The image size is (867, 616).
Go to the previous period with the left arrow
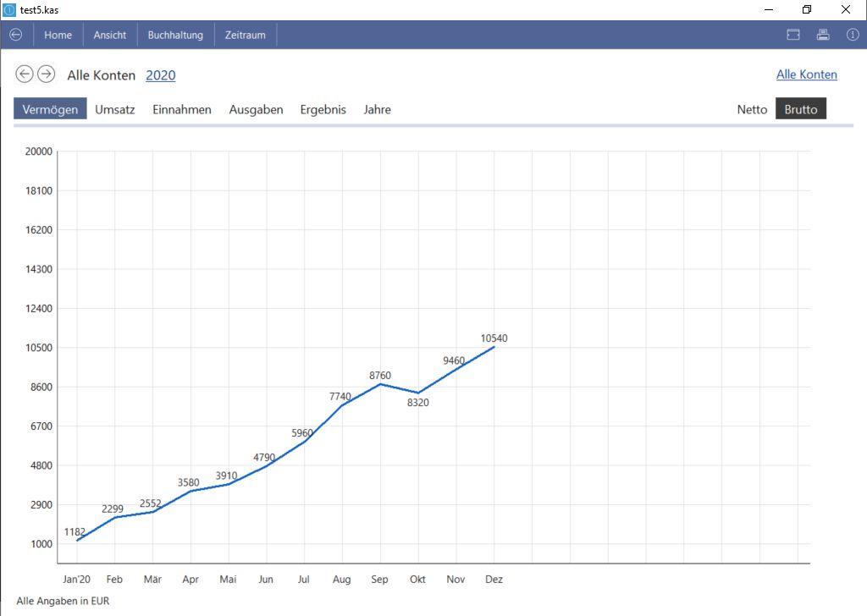pos(25,74)
